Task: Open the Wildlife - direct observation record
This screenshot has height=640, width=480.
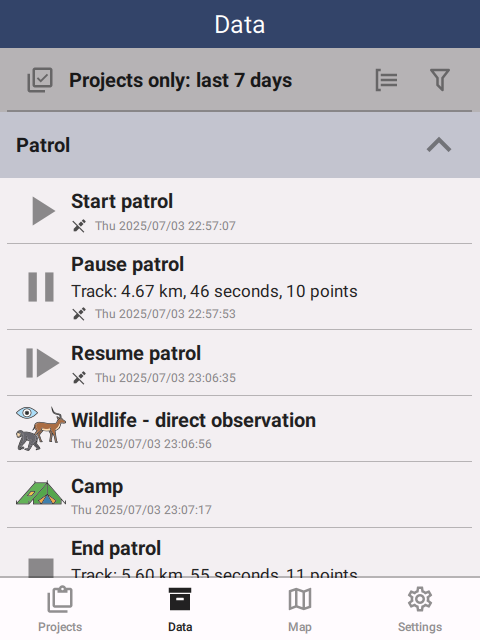Action: click(x=240, y=429)
